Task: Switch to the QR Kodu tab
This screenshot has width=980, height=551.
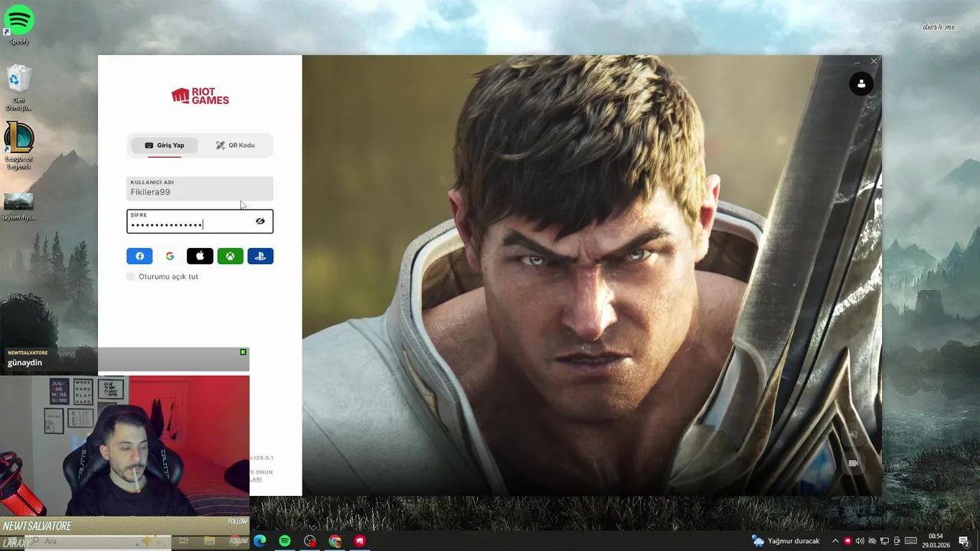Action: [x=235, y=145]
